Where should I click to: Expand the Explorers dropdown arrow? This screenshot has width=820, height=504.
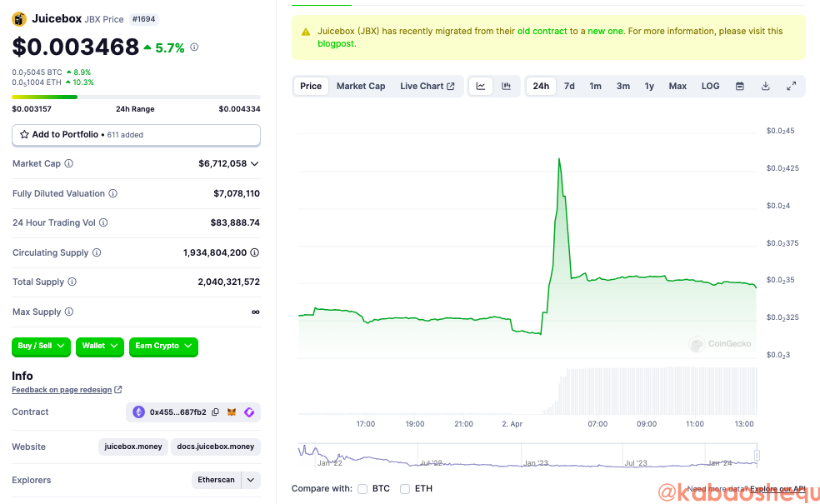(251, 481)
